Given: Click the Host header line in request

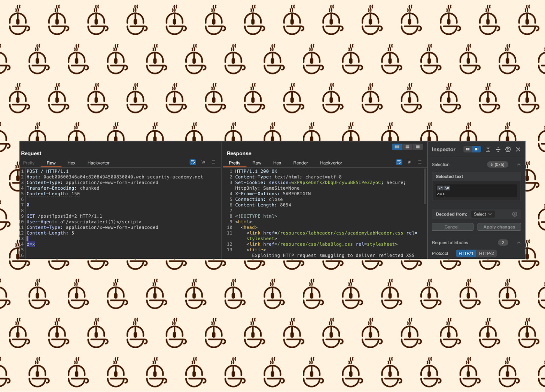Looking at the screenshot, I should click(x=115, y=177).
